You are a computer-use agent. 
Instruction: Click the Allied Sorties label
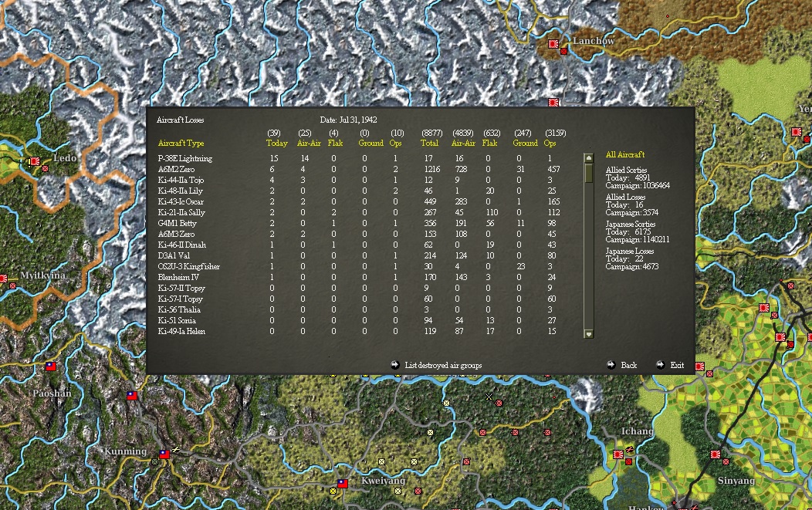point(626,170)
